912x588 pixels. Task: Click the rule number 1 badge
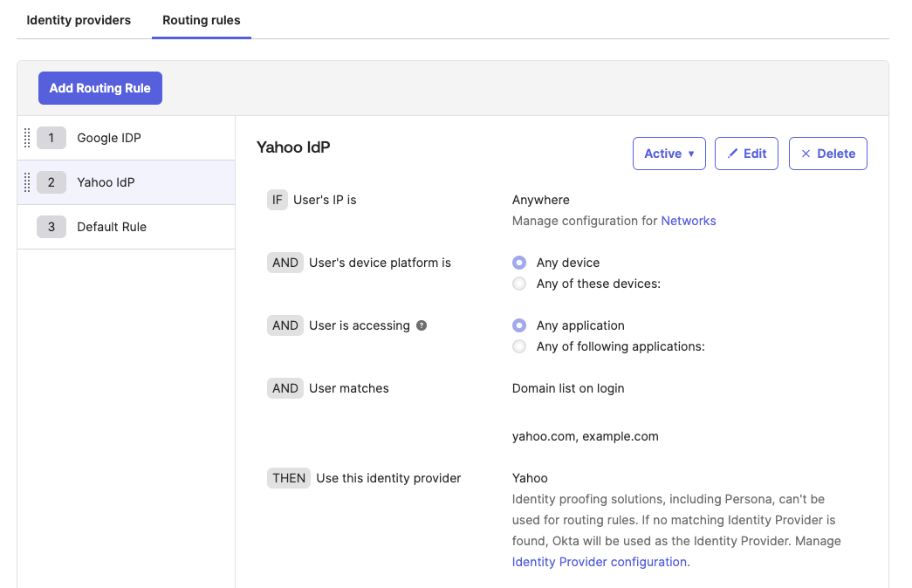click(x=51, y=138)
